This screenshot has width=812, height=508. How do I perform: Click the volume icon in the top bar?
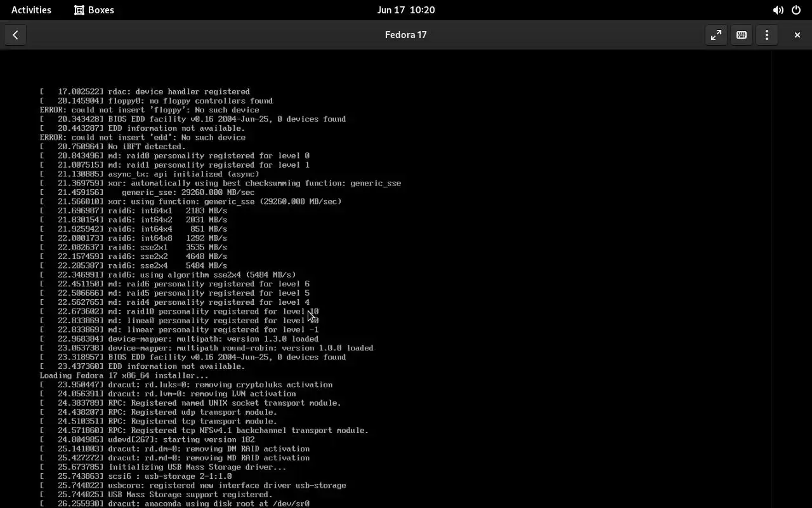point(778,10)
